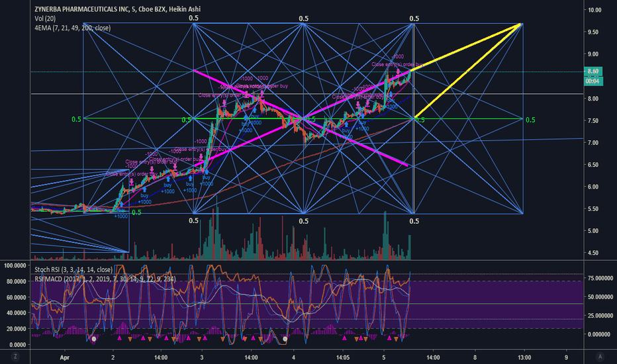Image resolution: width=617 pixels, height=364 pixels.
Task: Click the 00:04 bar countdown label
Action: point(593,81)
